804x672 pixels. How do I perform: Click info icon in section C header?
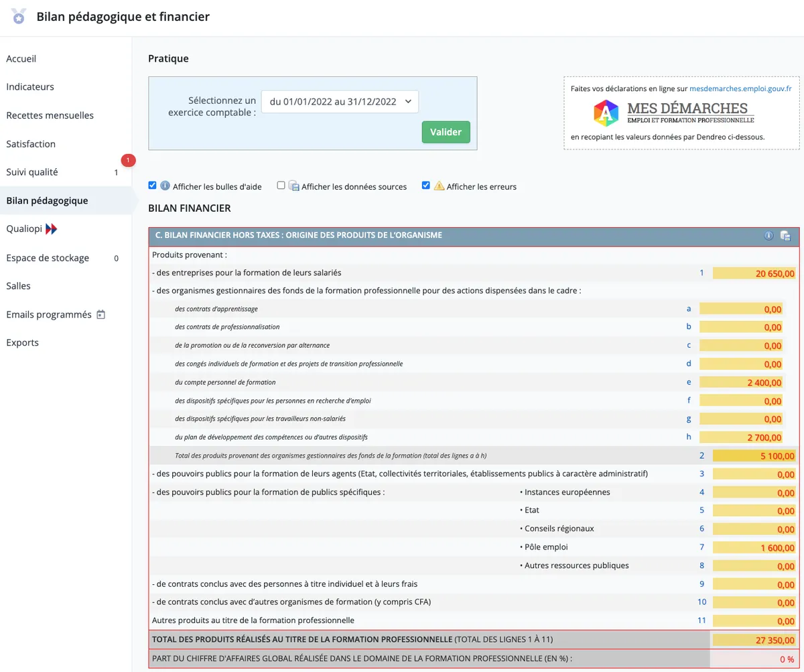(768, 236)
